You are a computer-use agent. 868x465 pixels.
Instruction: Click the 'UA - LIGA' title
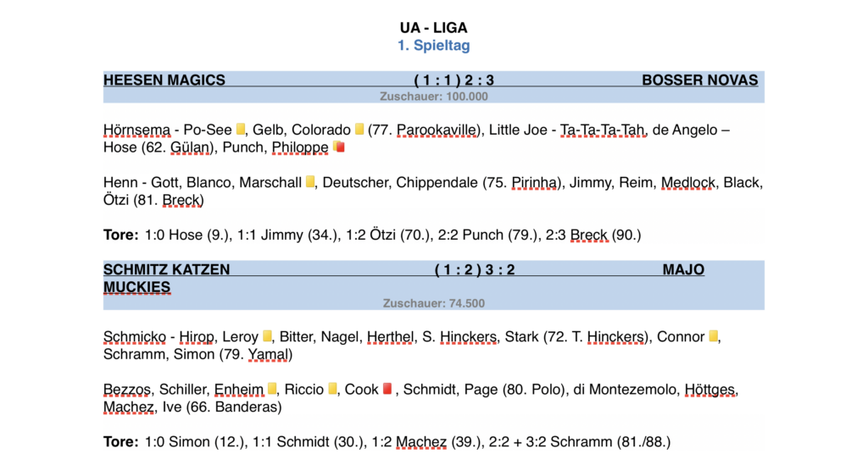pos(434,28)
